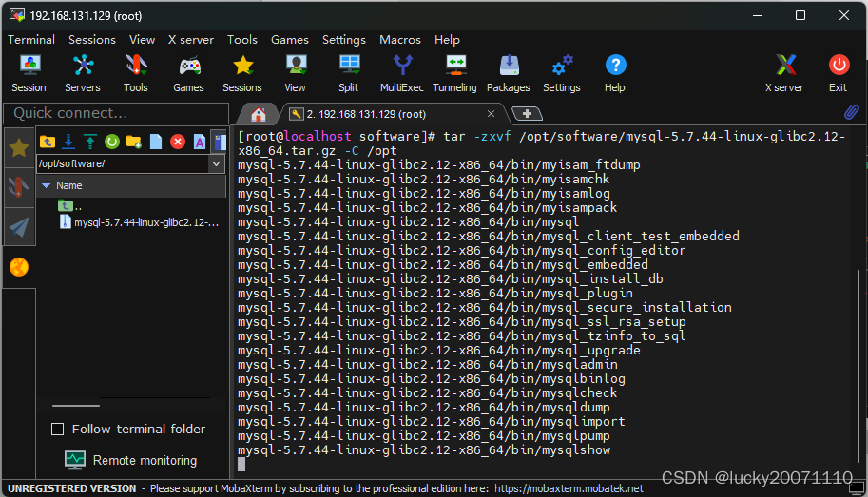Open the Macros menu

pos(400,40)
